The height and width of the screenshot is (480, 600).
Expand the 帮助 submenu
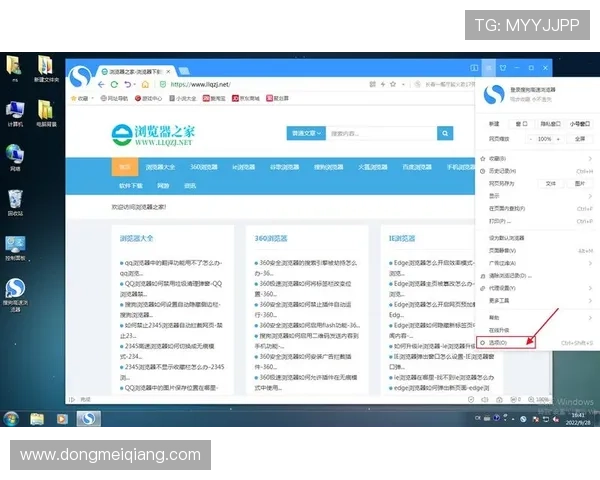tap(537, 317)
